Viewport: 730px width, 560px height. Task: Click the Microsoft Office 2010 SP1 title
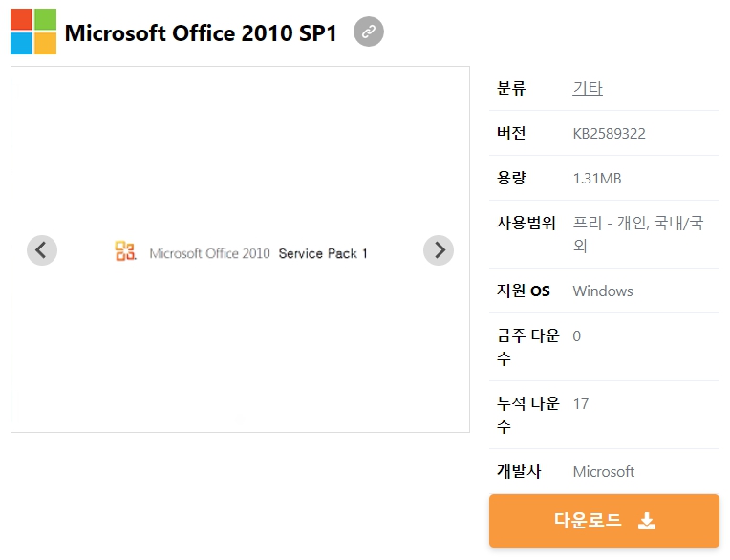pyautogui.click(x=201, y=33)
